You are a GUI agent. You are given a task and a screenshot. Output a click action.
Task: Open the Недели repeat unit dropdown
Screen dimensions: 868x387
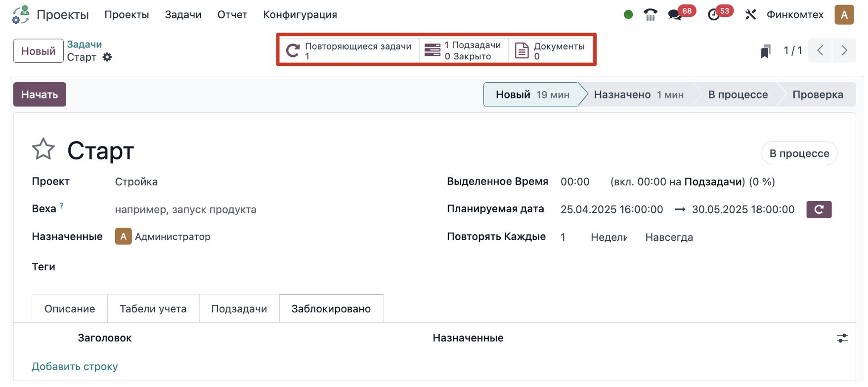pos(609,238)
